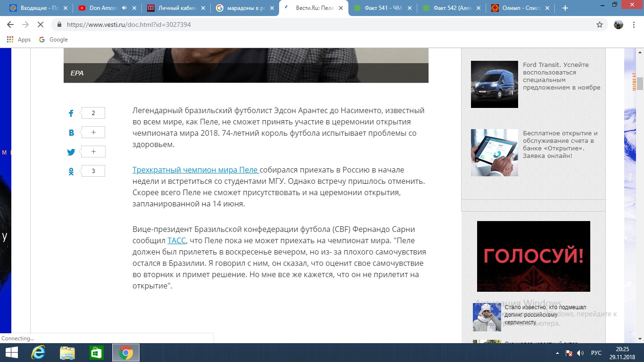Viewport: 644px width, 362px height.
Task: Bookmark this page with the star icon
Action: click(x=600, y=25)
